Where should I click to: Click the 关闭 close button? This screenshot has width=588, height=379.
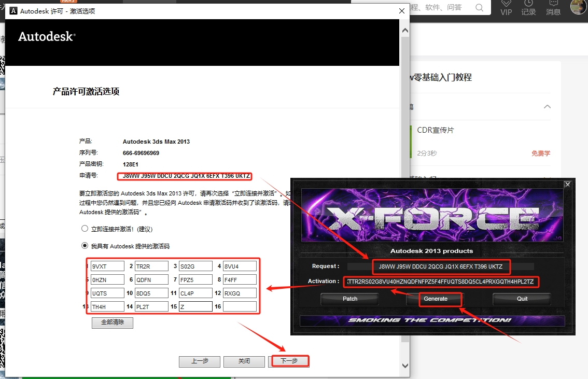coord(244,361)
